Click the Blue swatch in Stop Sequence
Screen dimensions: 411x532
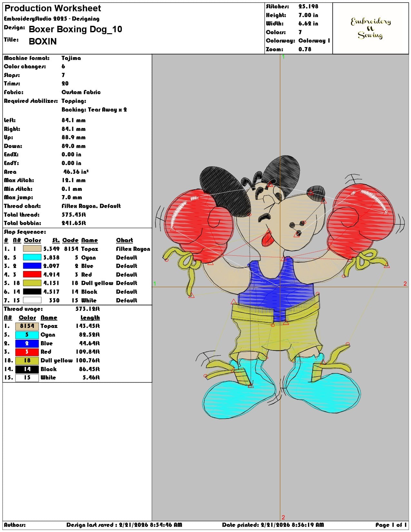[32, 266]
